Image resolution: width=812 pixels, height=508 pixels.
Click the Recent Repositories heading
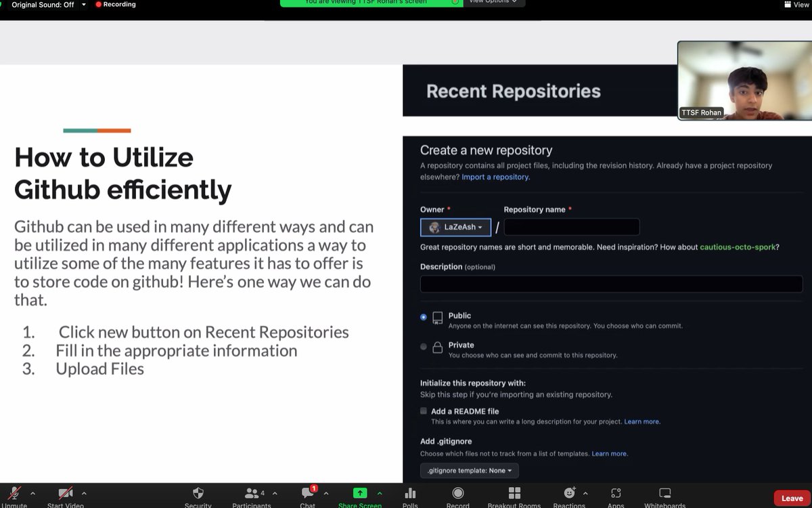[x=514, y=91]
